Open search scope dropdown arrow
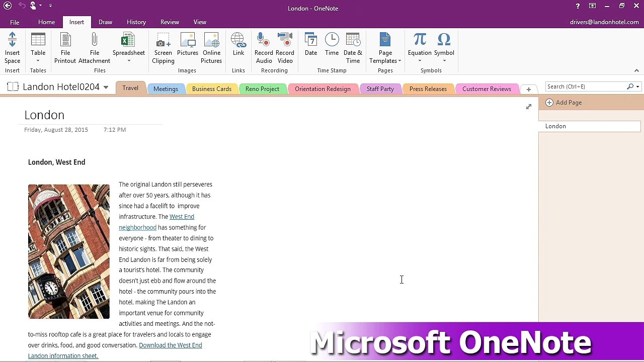This screenshot has height=362, width=644. [x=637, y=87]
